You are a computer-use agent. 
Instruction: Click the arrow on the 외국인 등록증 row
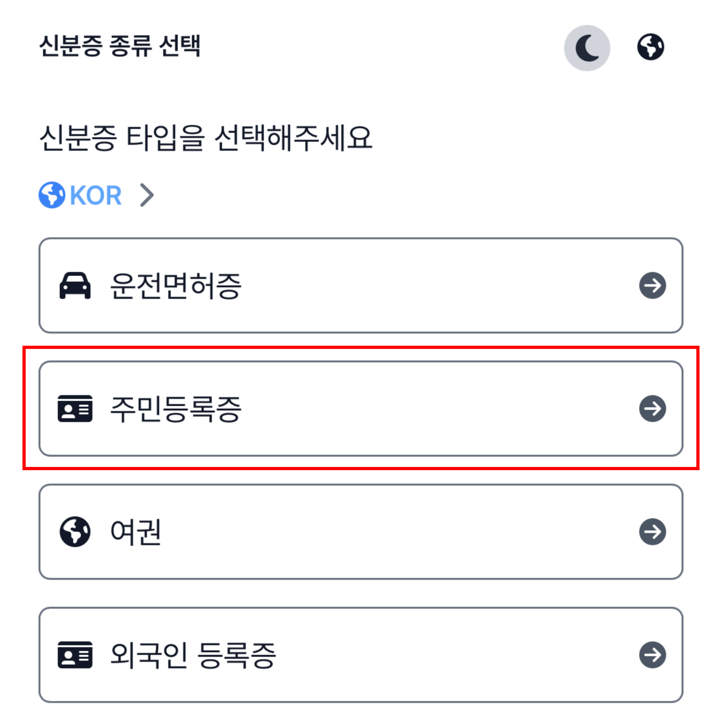click(652, 655)
